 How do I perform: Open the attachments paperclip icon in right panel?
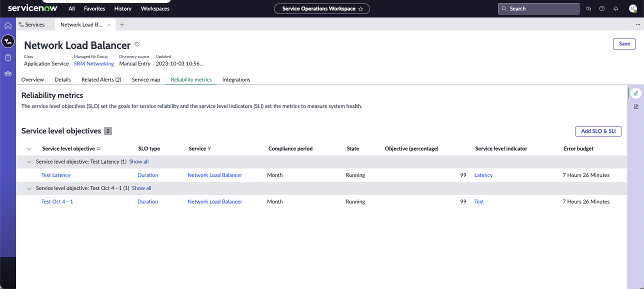tap(636, 93)
